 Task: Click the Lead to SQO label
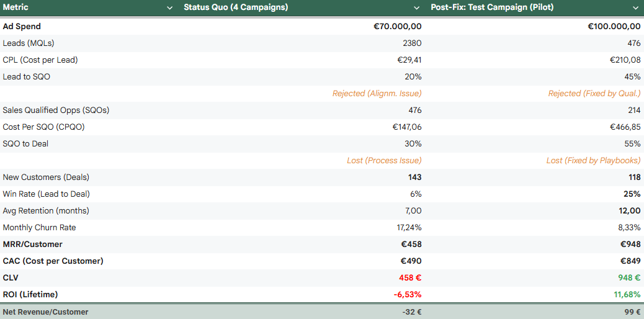point(26,77)
